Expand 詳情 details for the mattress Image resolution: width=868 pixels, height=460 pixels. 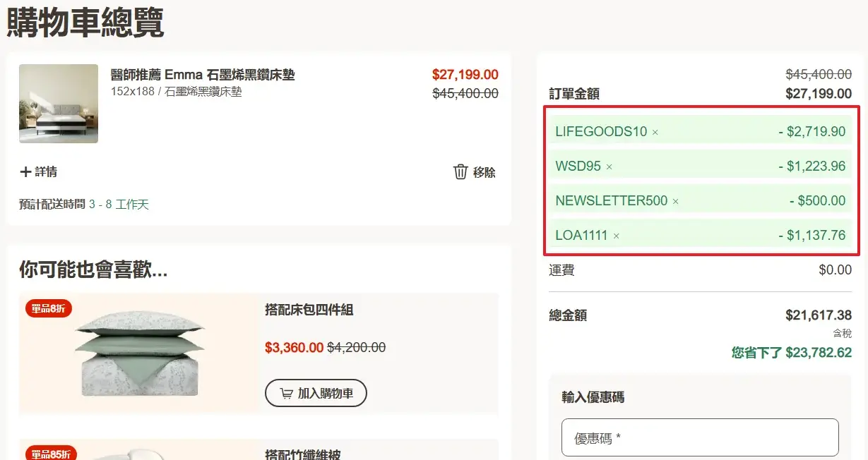tap(46, 172)
